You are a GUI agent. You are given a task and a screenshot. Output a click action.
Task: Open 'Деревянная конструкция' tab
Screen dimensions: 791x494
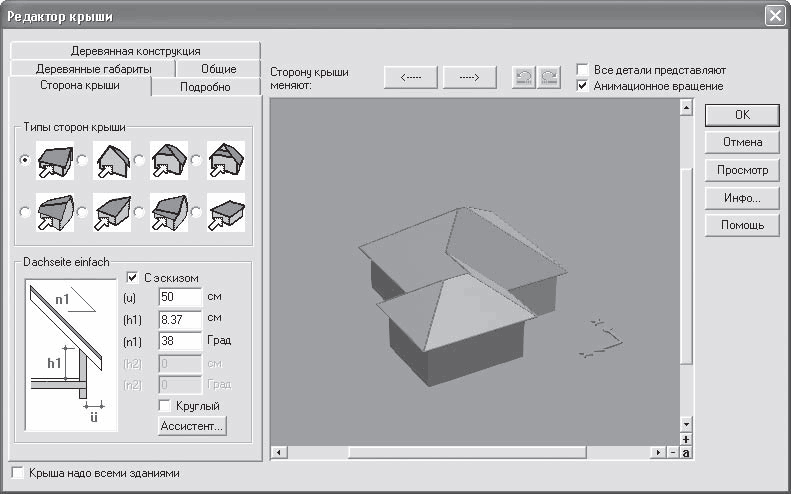tap(135, 51)
